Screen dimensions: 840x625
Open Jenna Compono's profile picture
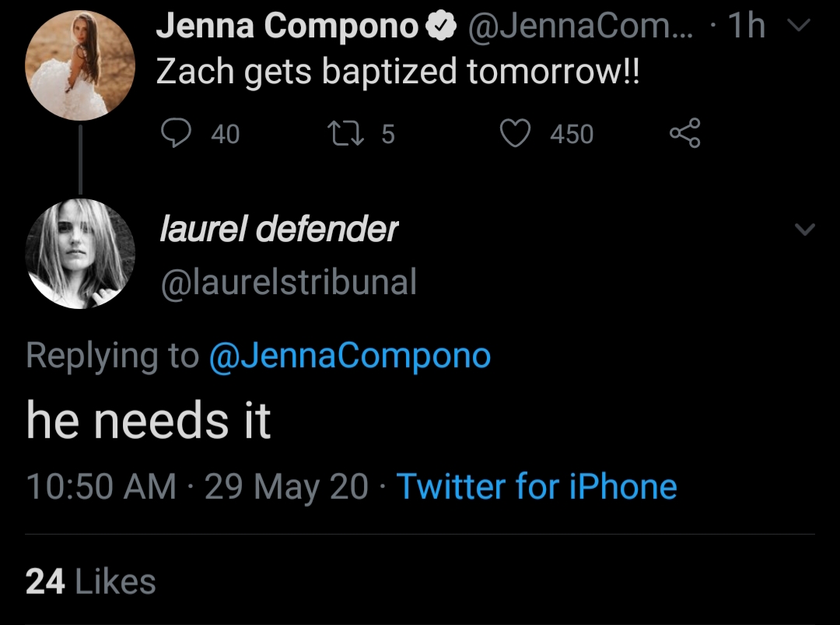pyautogui.click(x=80, y=65)
